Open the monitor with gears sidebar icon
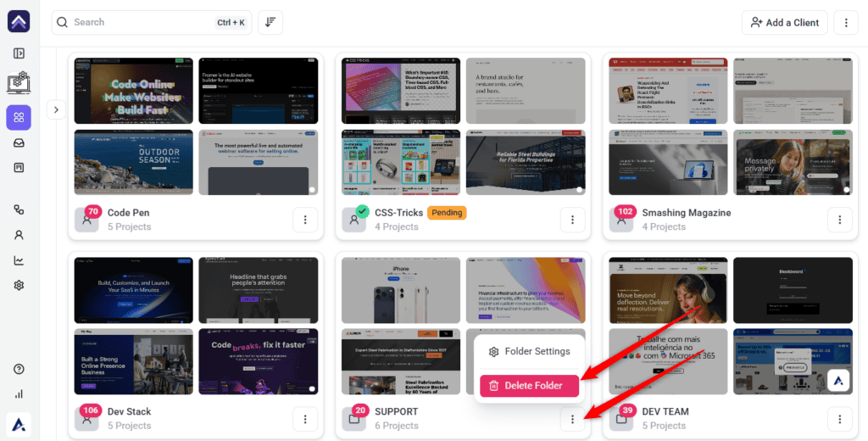This screenshot has width=868, height=441. (x=19, y=83)
